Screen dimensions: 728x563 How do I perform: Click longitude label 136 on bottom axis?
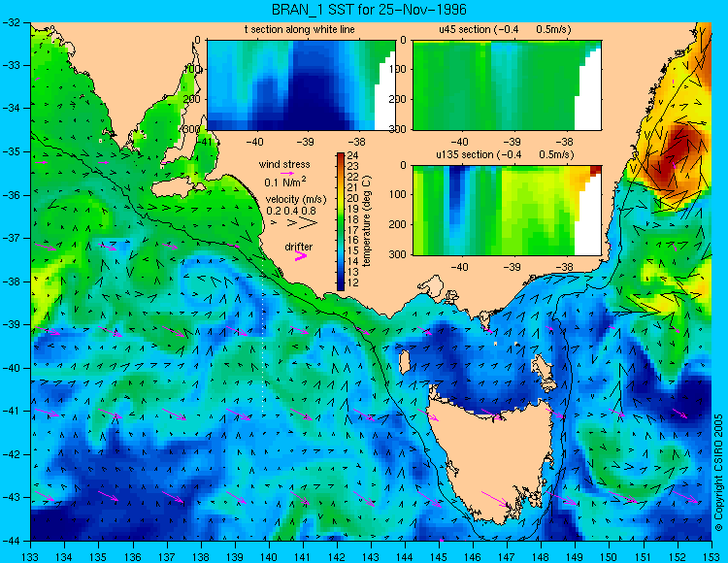coord(133,557)
